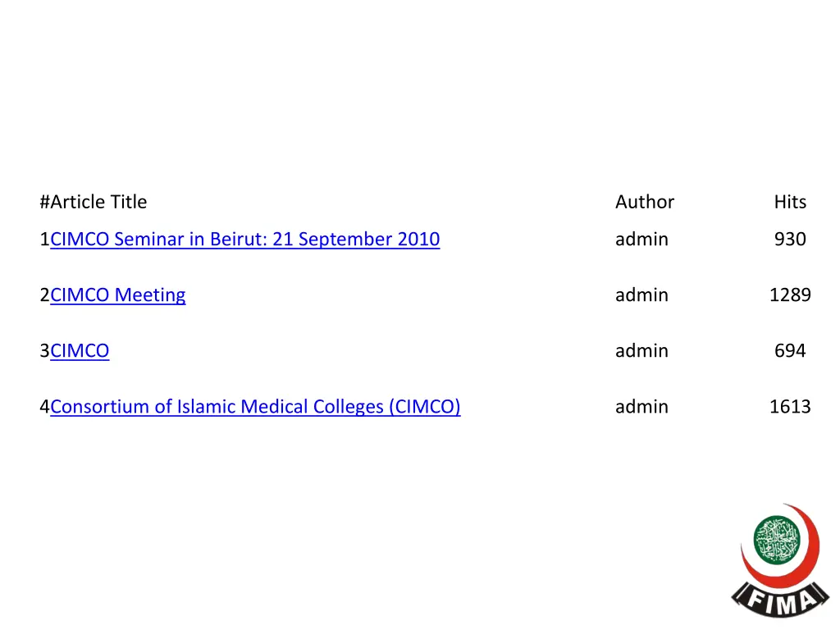Click the hit count 1613

pos(790,407)
